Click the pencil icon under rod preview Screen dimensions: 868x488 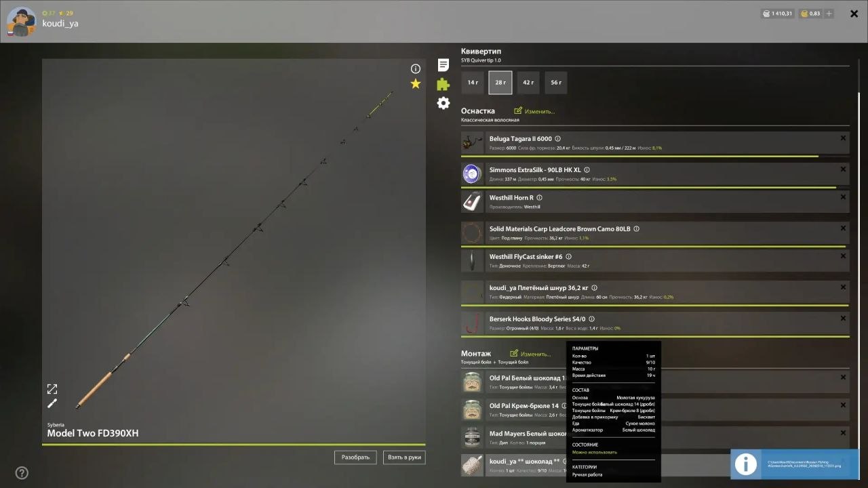52,404
